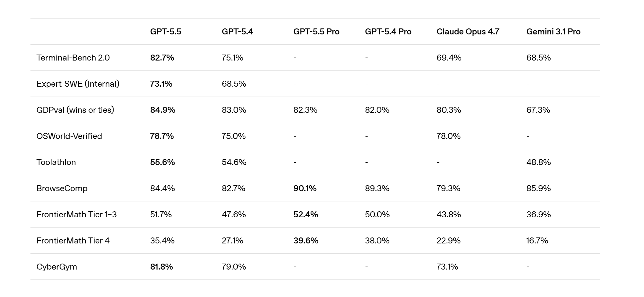Screen dimensions: 644x297
Task: Click the Gemini 3.1 Pro header
Action: [x=553, y=32]
